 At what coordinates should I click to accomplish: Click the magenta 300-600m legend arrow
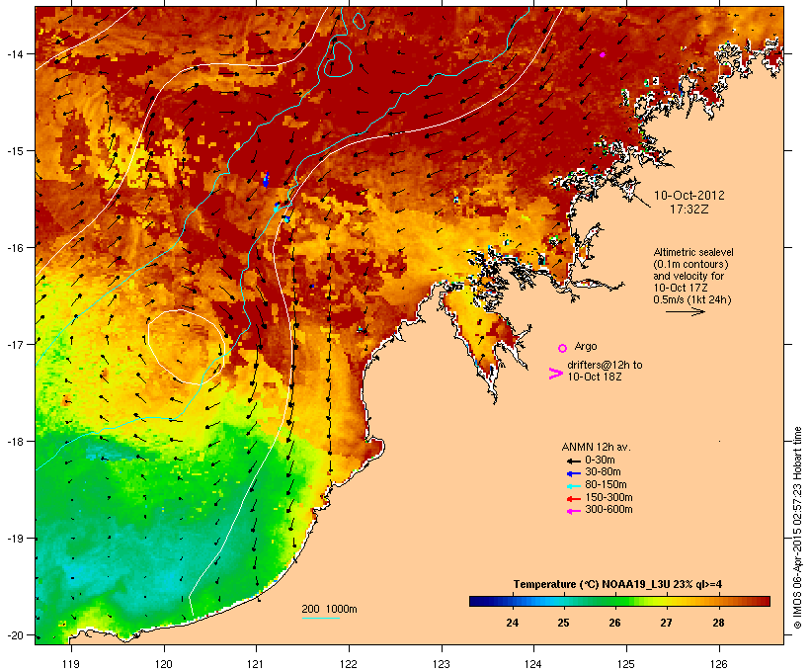tap(573, 511)
